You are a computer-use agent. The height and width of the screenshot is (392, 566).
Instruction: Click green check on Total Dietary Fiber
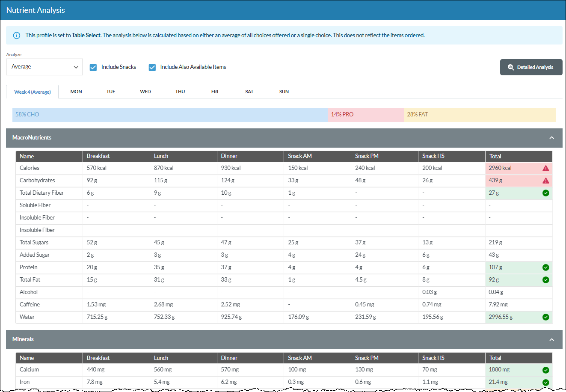tap(546, 193)
